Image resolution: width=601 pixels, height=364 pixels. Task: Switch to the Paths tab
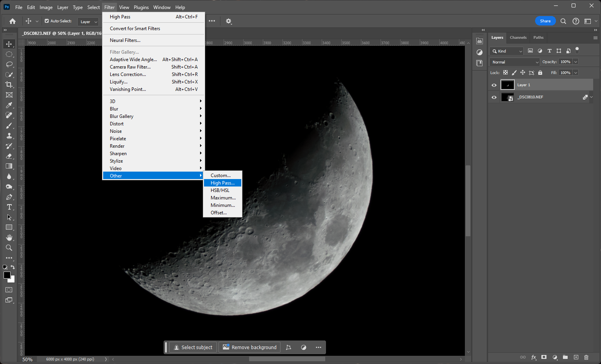538,38
